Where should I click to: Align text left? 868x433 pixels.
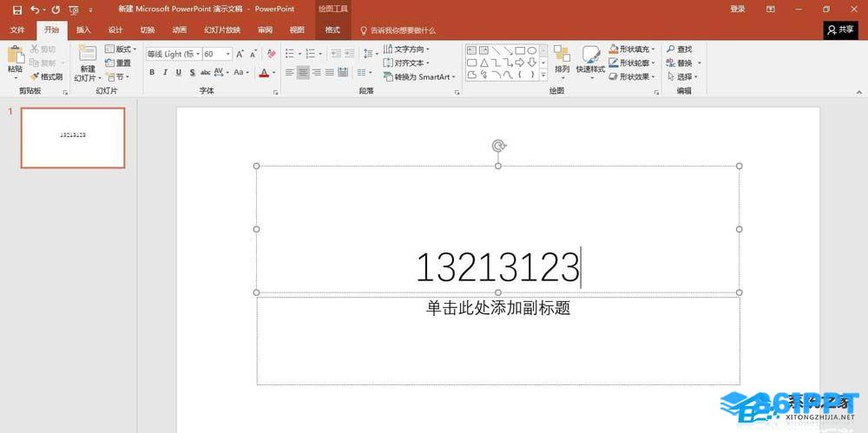[x=290, y=72]
